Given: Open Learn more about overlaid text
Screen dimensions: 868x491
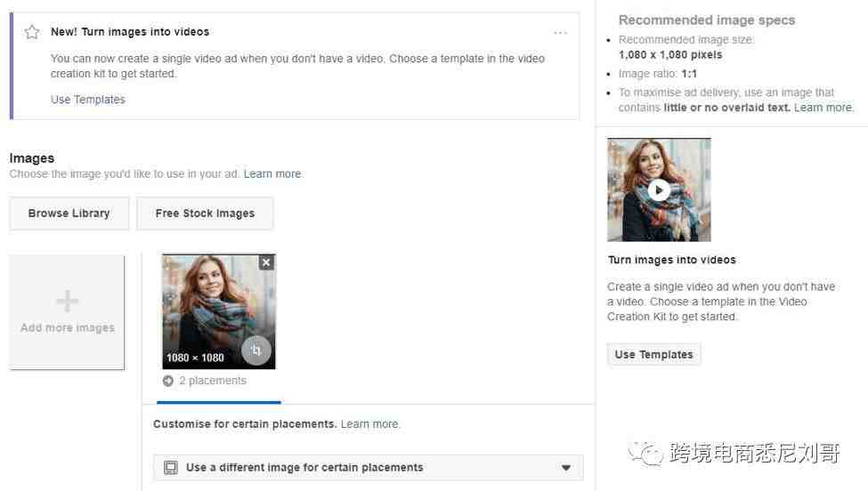Looking at the screenshot, I should click(823, 108).
